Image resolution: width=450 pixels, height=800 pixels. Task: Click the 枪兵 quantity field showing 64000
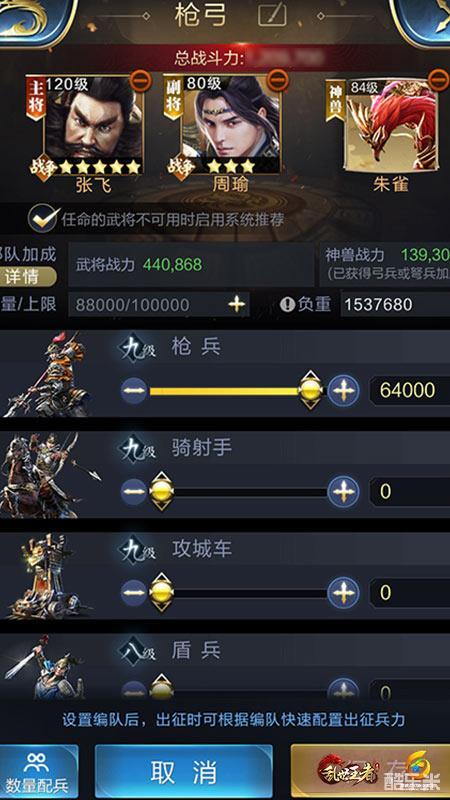[410, 390]
